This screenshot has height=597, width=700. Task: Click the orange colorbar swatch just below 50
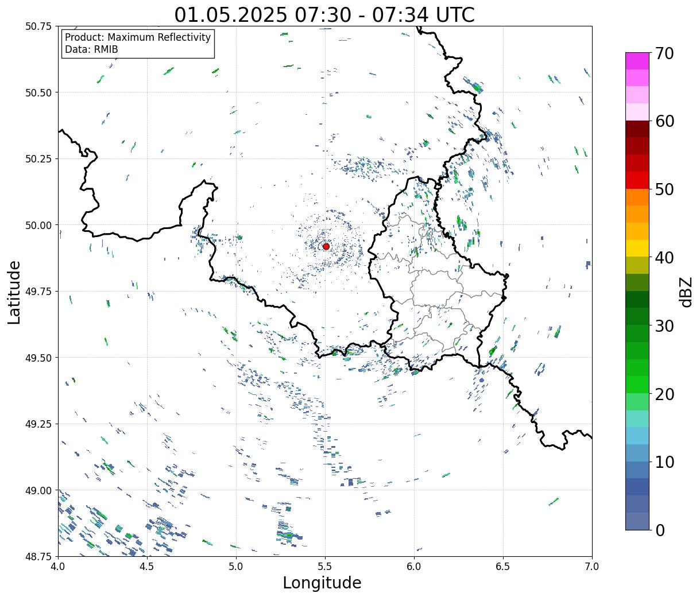coord(637,197)
